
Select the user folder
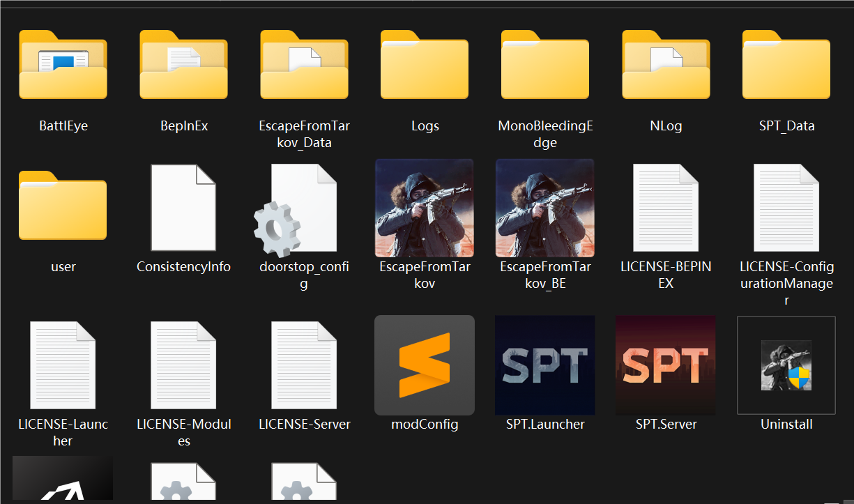(63, 206)
